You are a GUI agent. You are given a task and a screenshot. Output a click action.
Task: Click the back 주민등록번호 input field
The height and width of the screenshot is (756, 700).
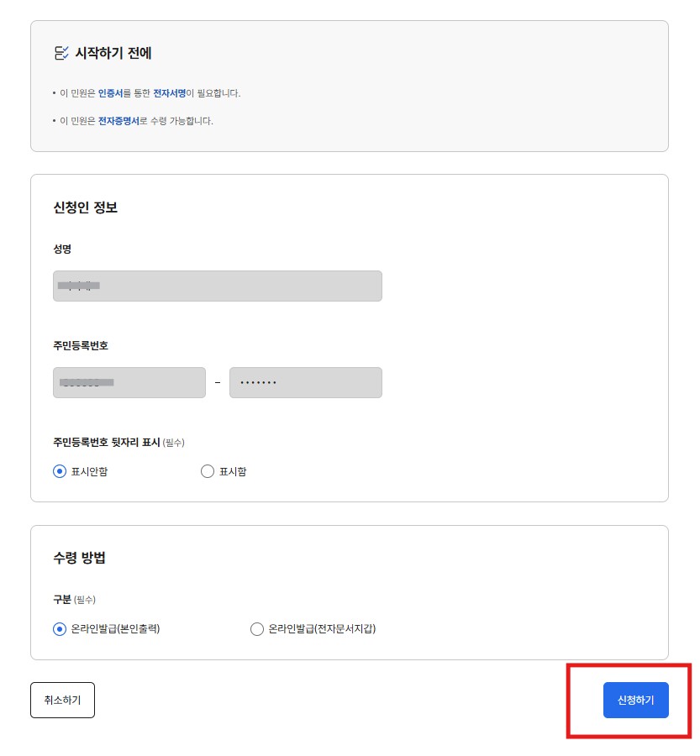tap(305, 382)
